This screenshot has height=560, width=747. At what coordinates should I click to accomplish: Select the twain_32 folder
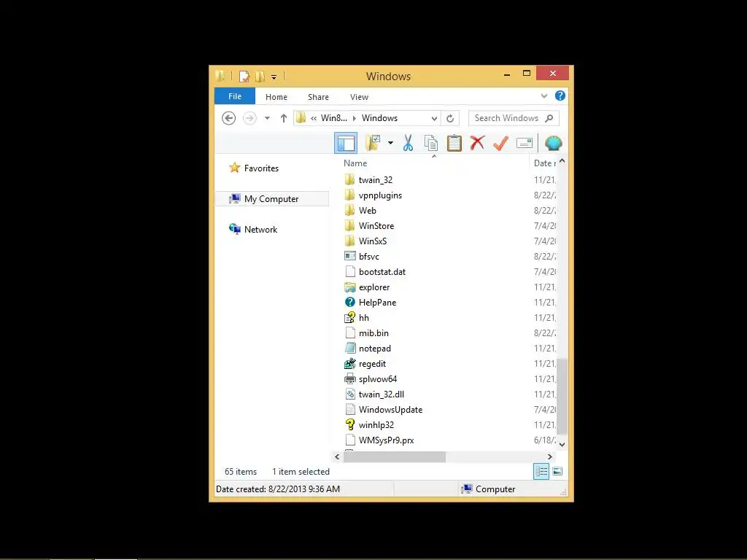pyautogui.click(x=376, y=179)
